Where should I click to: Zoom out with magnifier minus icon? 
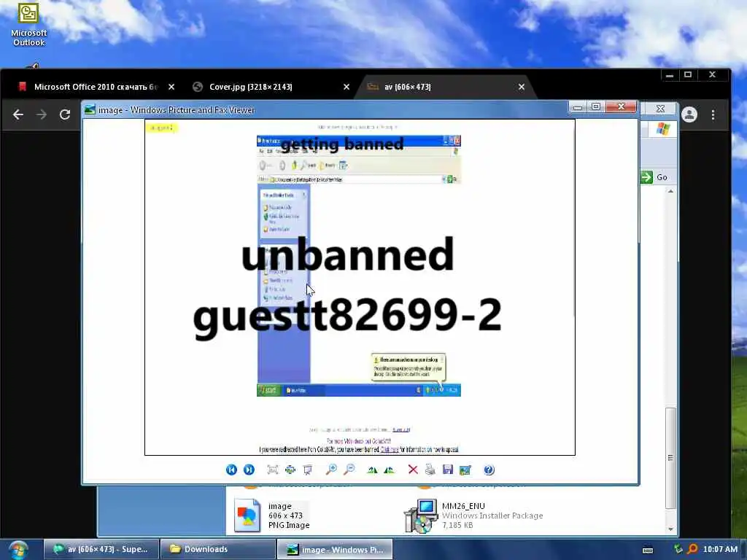click(349, 470)
